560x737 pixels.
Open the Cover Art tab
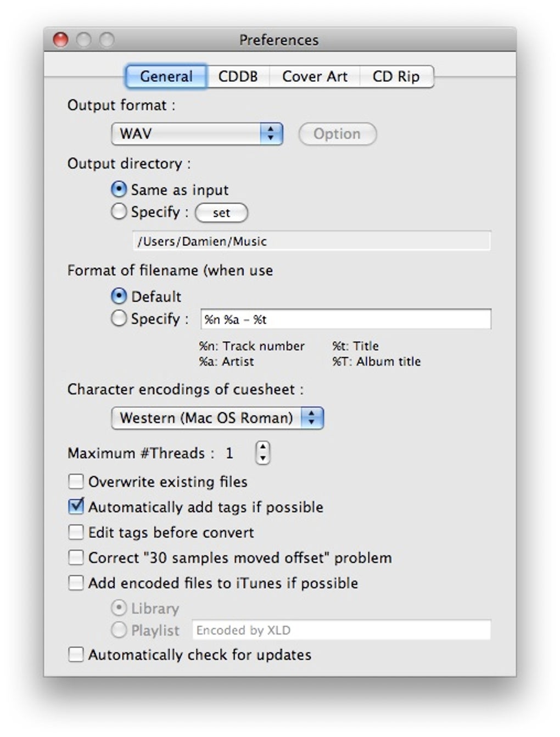click(x=315, y=76)
